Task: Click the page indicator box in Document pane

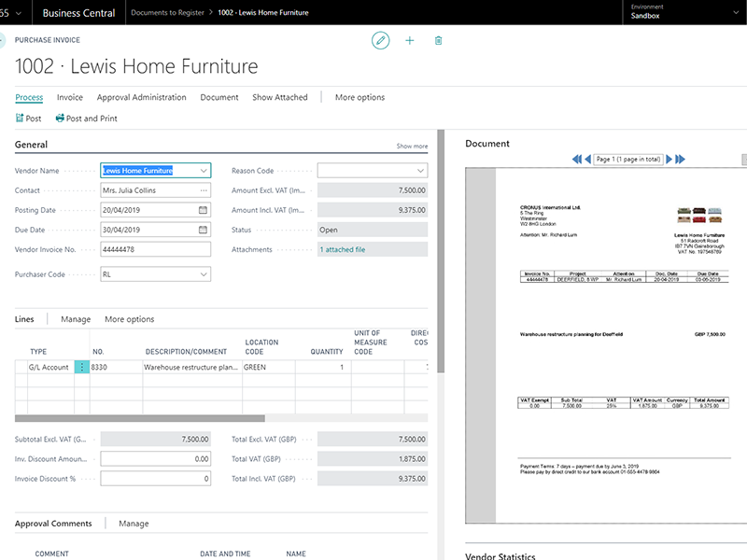Action: pyautogui.click(x=628, y=159)
